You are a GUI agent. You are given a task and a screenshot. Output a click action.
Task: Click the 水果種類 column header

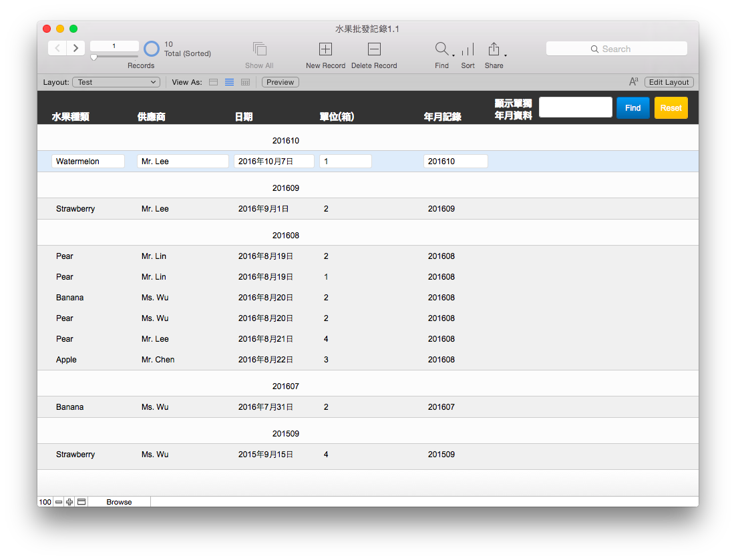(x=70, y=117)
